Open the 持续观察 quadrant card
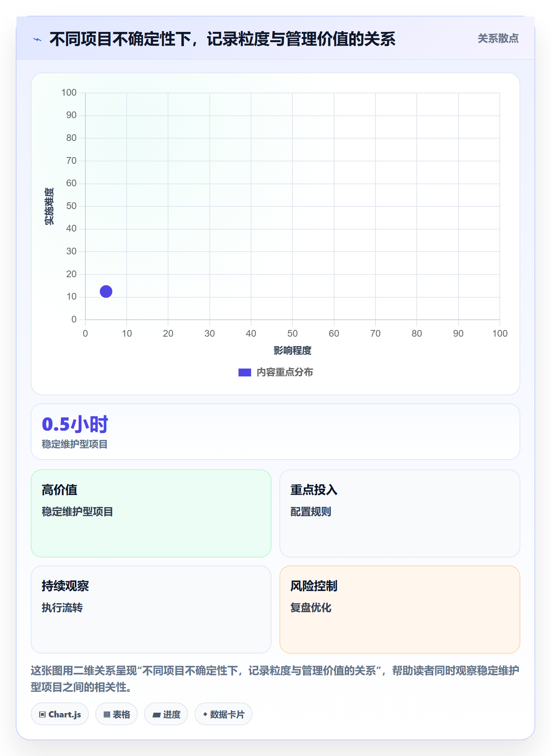Screen dimensions: 551x756 [151, 610]
